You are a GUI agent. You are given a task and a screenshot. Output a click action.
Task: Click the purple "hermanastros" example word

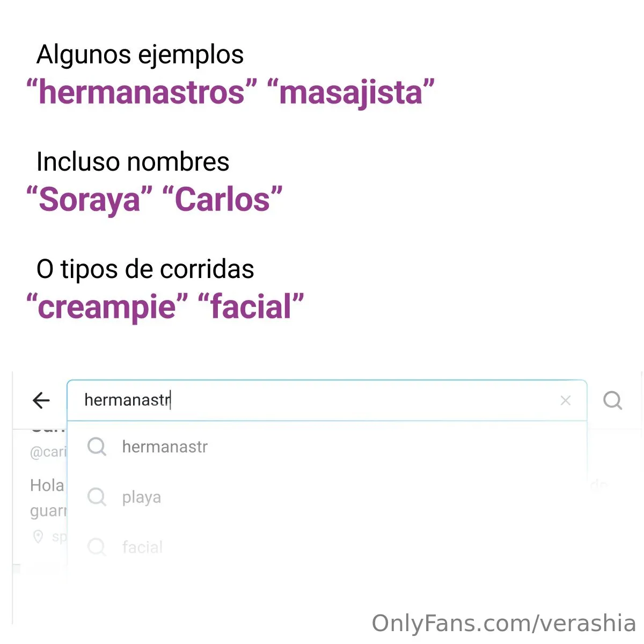pyautogui.click(x=142, y=92)
